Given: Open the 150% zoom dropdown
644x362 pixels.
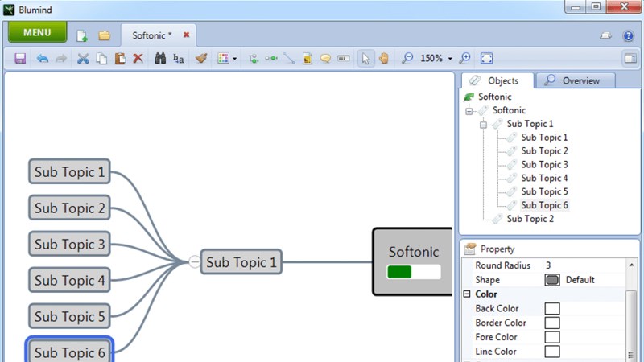Looking at the screenshot, I should tap(450, 59).
